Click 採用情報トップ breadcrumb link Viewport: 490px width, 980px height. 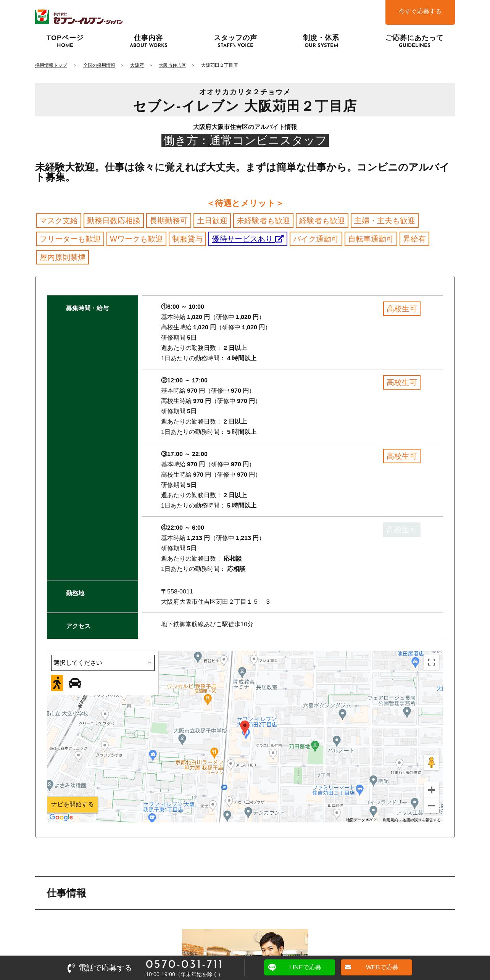point(51,65)
